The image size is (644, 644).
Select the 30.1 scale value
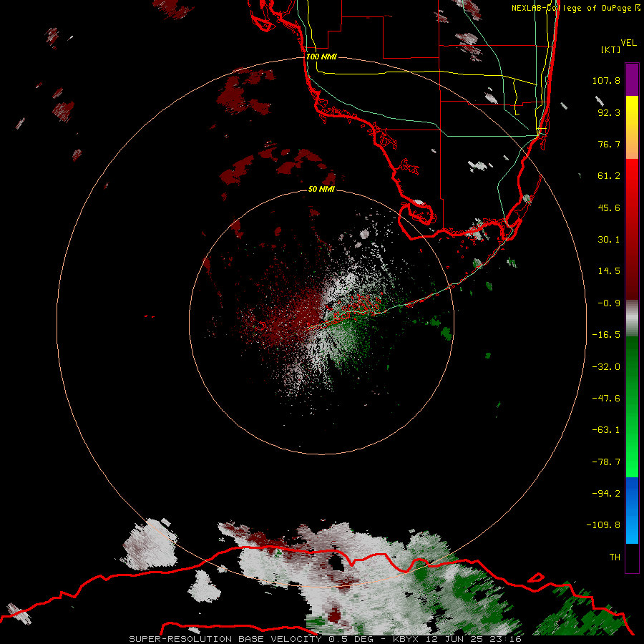coord(609,240)
